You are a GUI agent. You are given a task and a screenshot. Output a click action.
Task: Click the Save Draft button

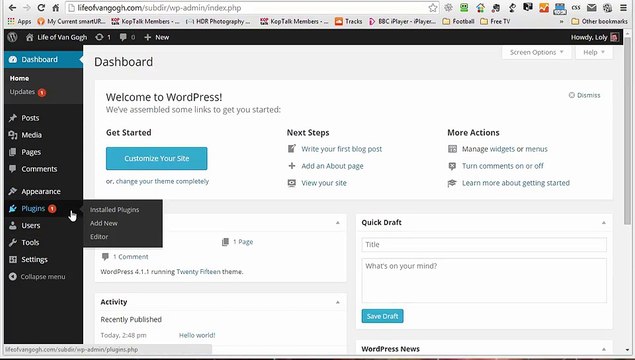click(x=382, y=316)
